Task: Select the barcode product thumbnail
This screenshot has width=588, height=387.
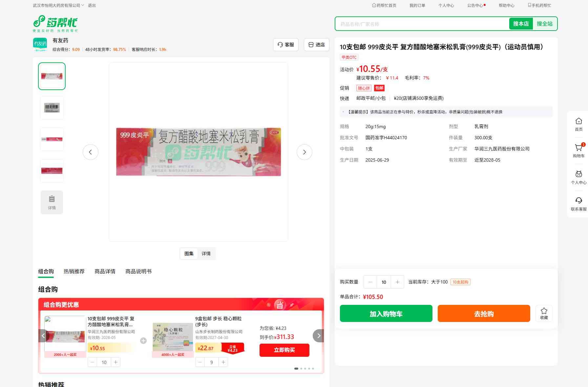Action: (52, 108)
